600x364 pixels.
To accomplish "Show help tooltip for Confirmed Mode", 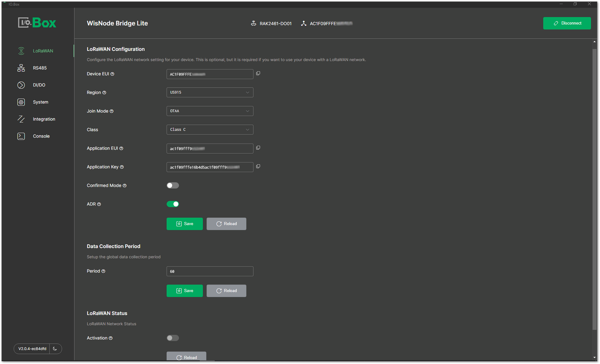I will (x=124, y=186).
